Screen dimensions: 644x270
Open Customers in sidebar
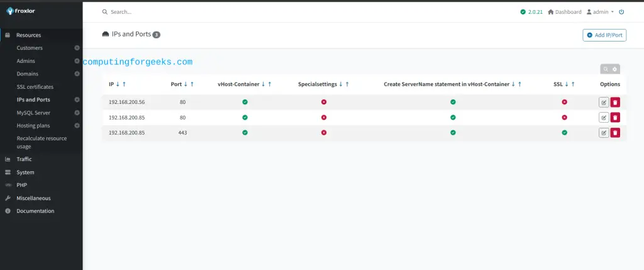pyautogui.click(x=30, y=48)
